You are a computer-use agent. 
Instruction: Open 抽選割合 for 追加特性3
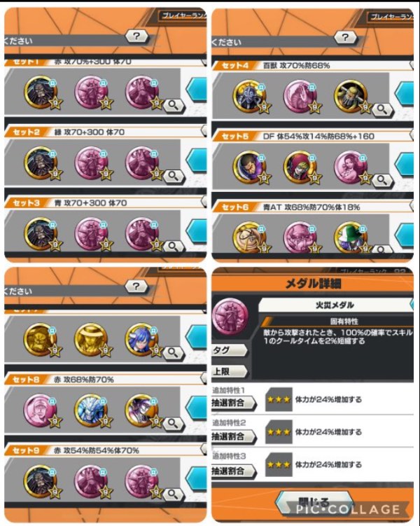tap(233, 471)
